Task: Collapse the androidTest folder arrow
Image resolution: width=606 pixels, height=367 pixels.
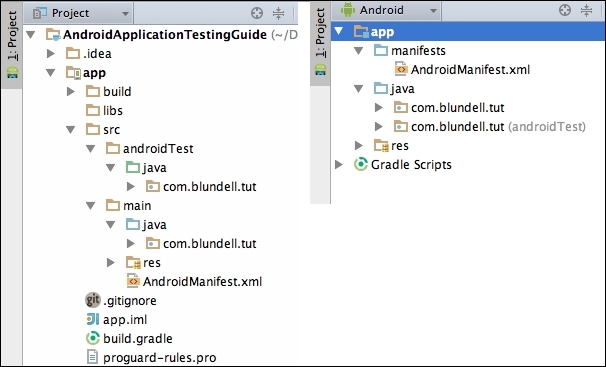Action: coord(91,149)
